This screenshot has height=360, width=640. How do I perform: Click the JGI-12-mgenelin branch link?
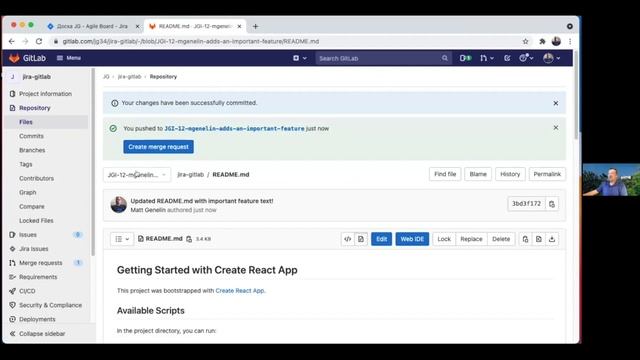click(x=234, y=129)
